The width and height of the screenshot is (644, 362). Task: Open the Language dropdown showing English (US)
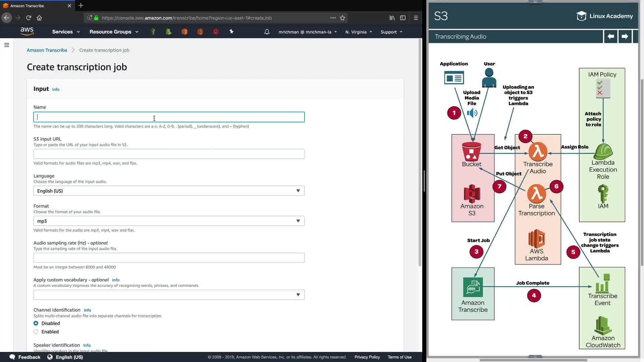(169, 191)
